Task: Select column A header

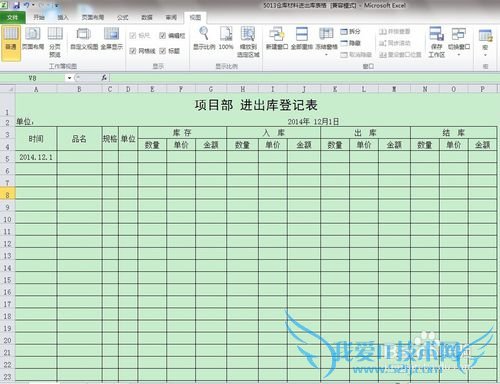Action: click(36, 89)
